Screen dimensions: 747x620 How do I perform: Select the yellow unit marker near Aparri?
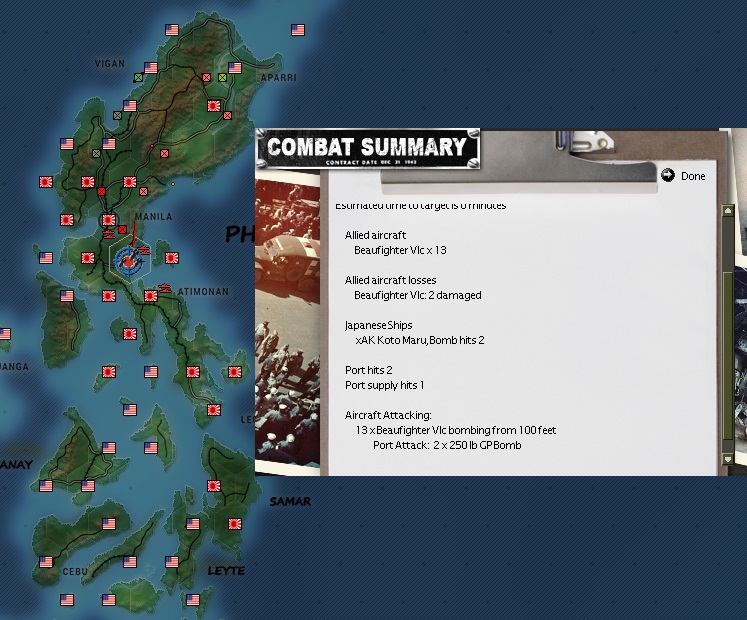(222, 77)
